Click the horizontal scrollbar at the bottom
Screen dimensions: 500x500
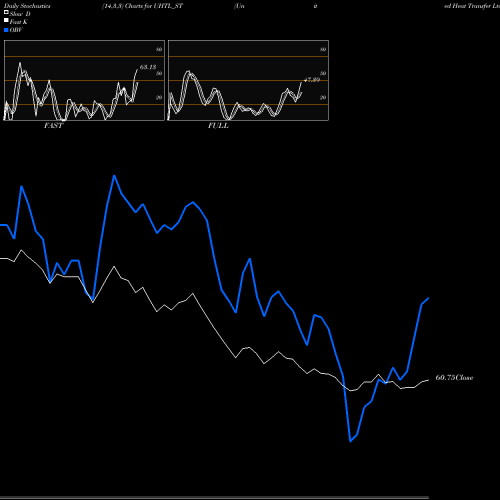point(214,498)
